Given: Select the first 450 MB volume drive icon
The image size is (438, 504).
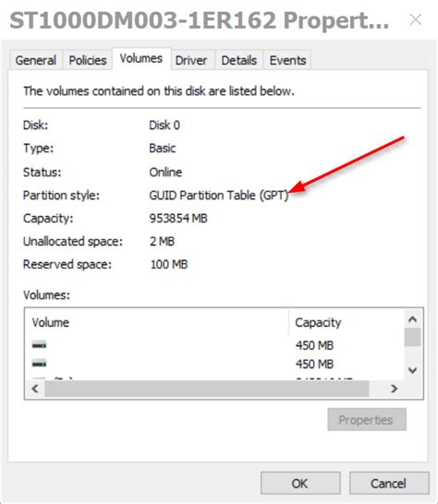Looking at the screenshot, I should click(x=39, y=345).
